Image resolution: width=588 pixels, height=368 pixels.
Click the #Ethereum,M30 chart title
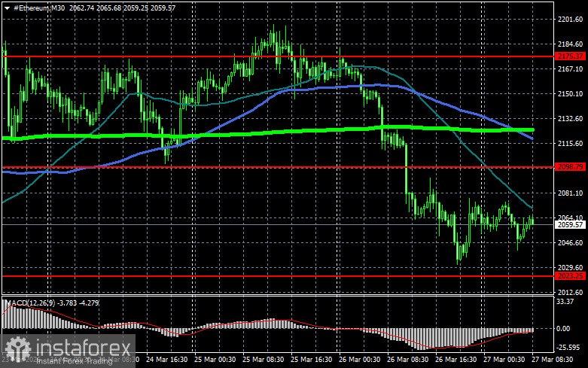point(39,8)
